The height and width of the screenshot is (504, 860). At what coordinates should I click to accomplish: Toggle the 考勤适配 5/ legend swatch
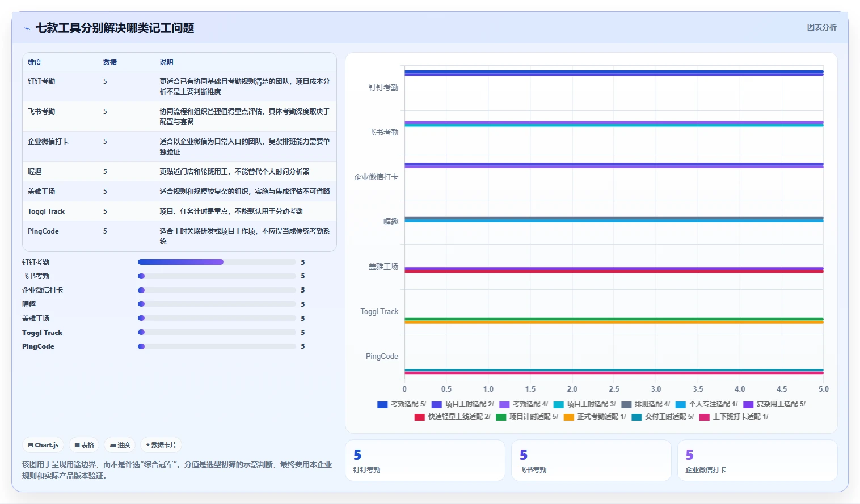coord(382,405)
